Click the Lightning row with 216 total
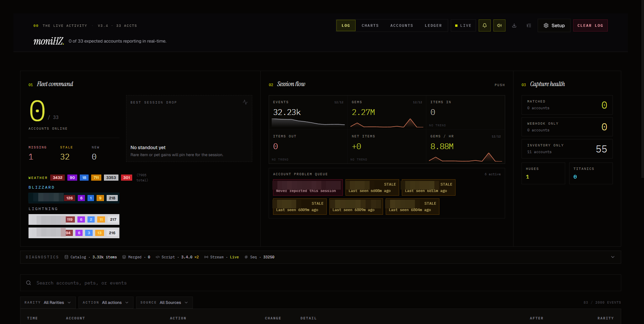 click(x=74, y=233)
